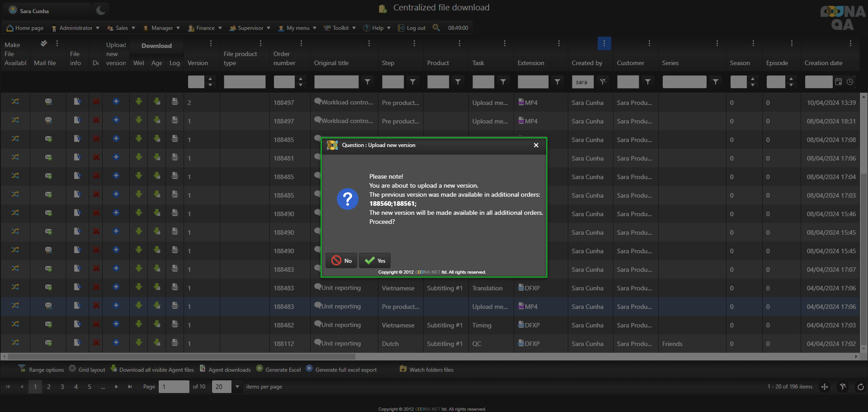Screen dimensions: 868x412
Task: Open Watch folders files
Action: point(426,369)
